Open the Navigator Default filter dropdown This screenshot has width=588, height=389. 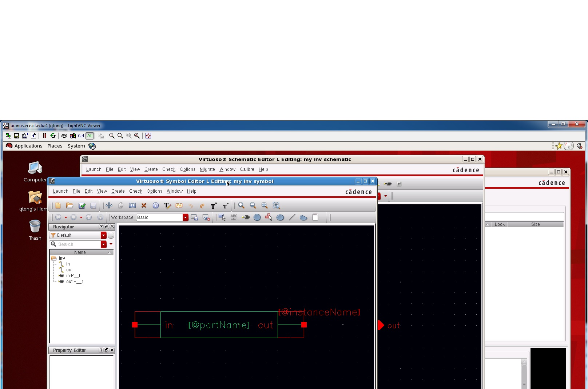coord(104,235)
